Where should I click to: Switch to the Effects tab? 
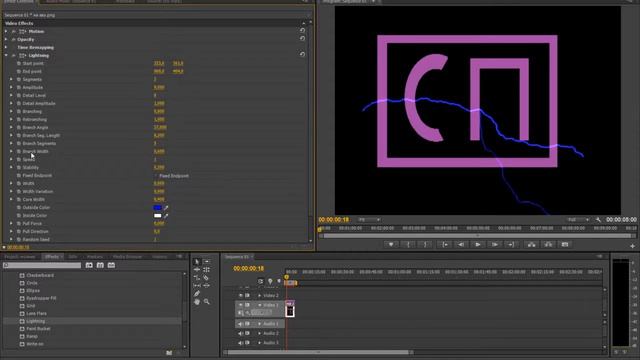pos(52,257)
